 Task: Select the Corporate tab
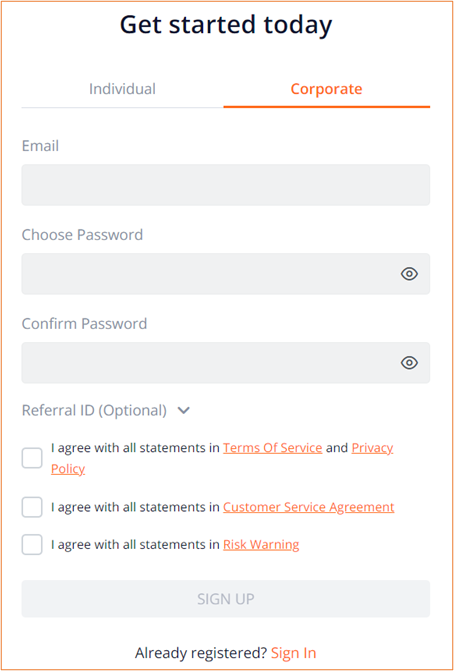point(326,89)
